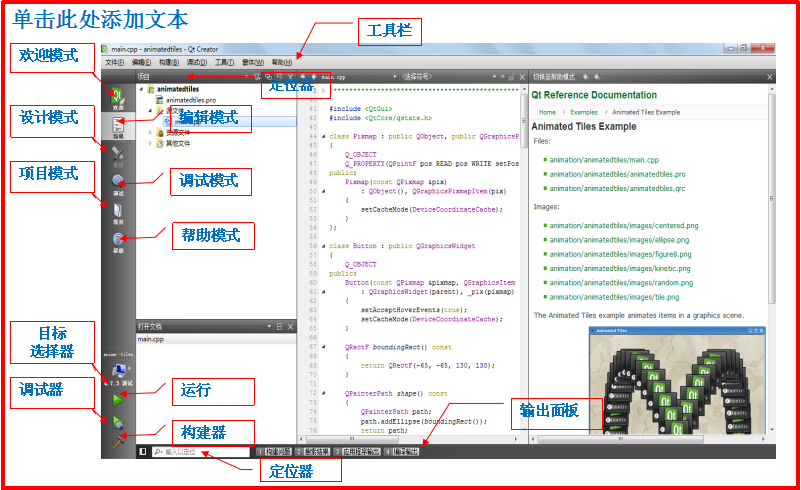Click the filter tree icon in Projects pane
Viewport: 801px width, 490px height.
point(257,77)
